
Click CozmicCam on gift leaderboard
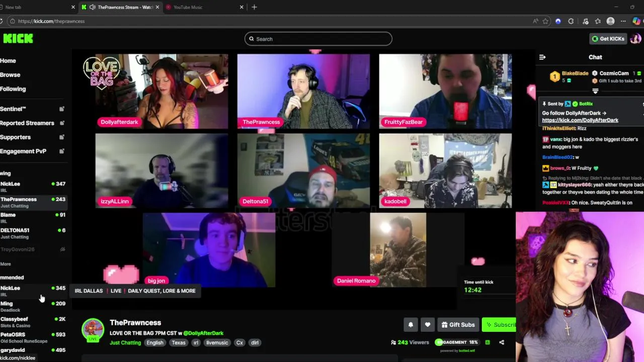614,73
